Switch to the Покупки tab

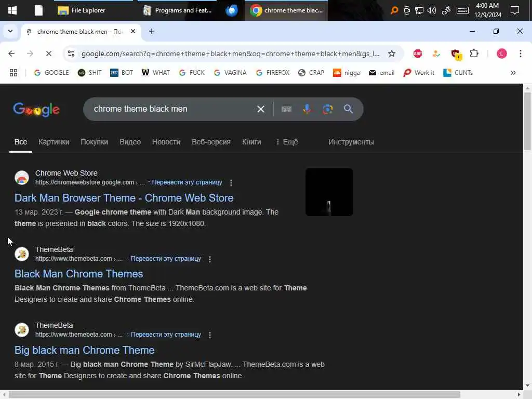[x=95, y=142]
